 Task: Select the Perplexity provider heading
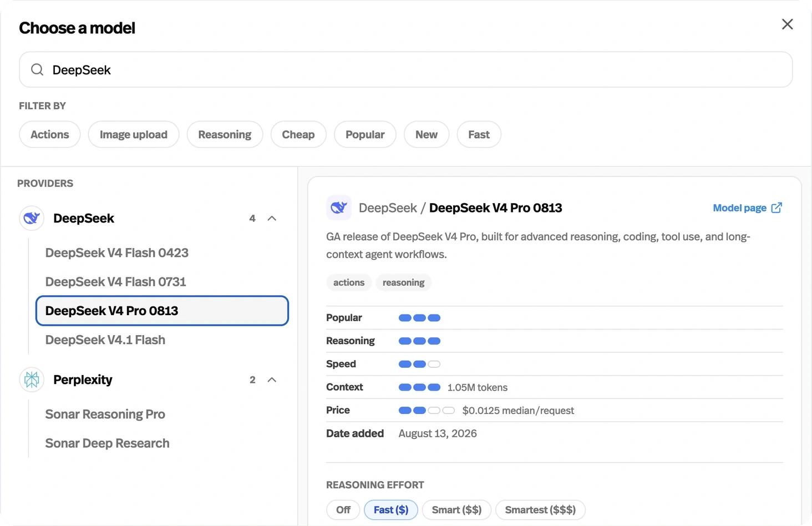pyautogui.click(x=83, y=380)
